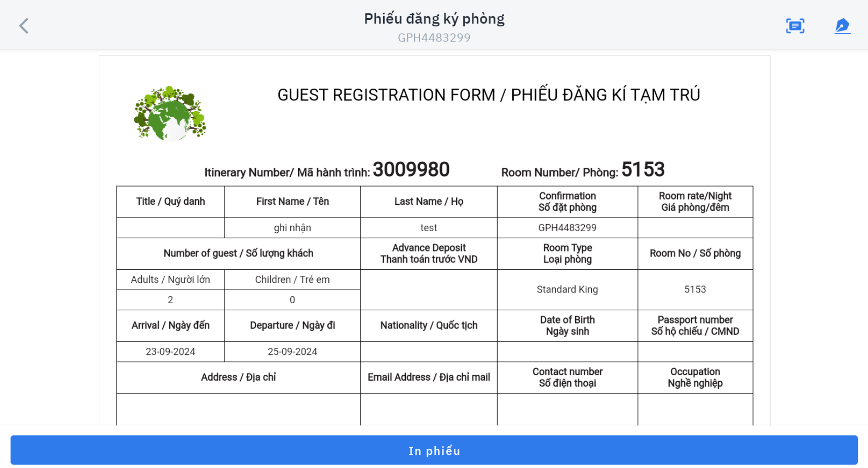
Task: Select confirmation number GPH4483299 in table
Action: (567, 228)
